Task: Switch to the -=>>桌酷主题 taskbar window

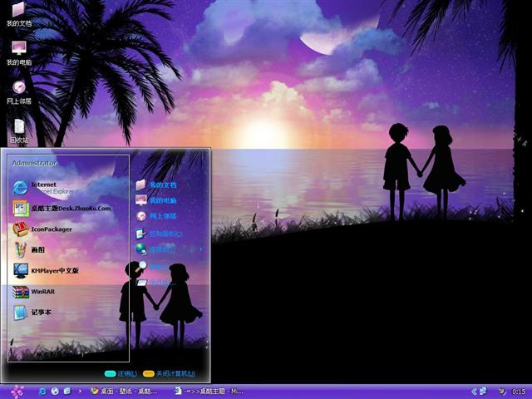Action: pyautogui.click(x=209, y=392)
